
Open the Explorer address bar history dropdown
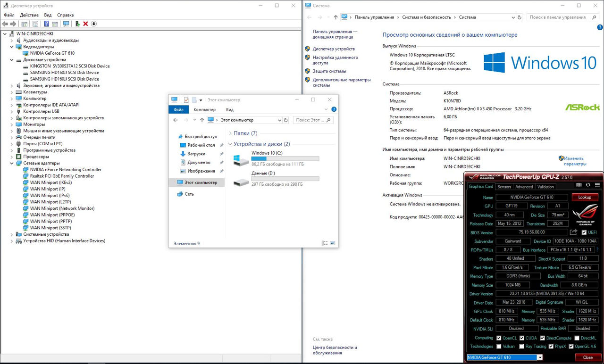[x=279, y=120]
